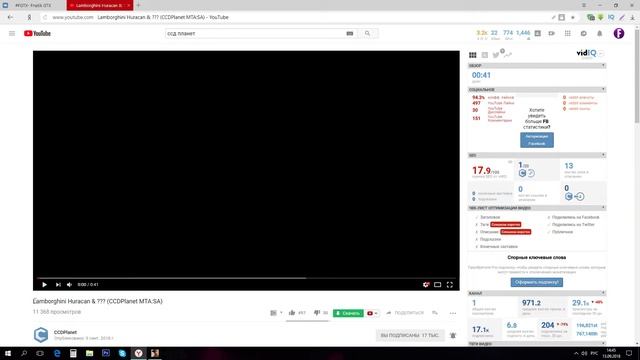Open Microsoft Edge from the taskbar
The image size is (640, 360).
(x=57, y=353)
